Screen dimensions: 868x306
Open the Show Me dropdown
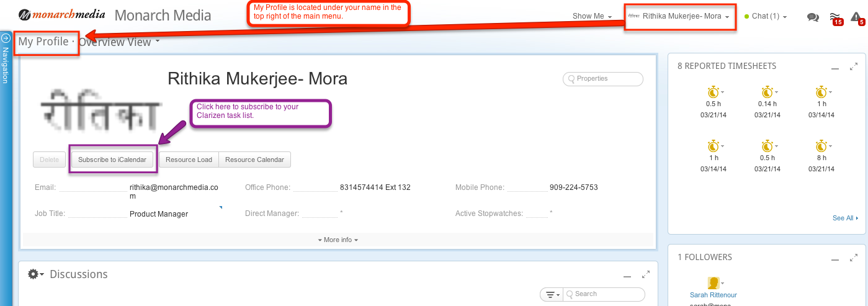coord(592,16)
